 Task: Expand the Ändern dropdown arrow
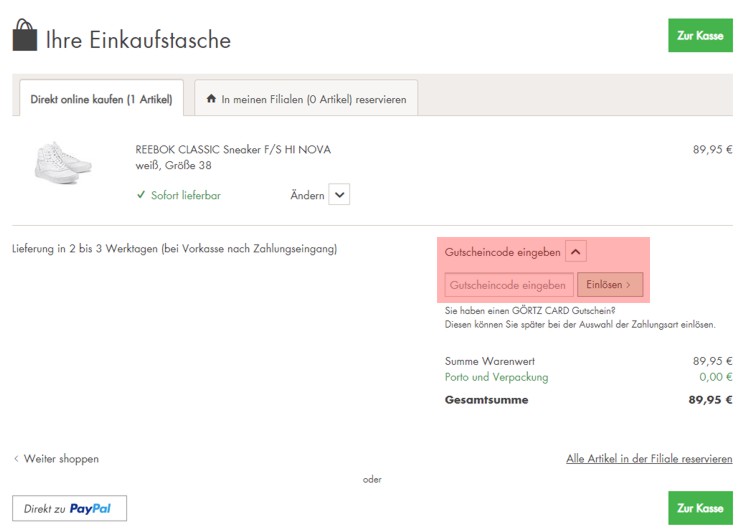(x=339, y=194)
